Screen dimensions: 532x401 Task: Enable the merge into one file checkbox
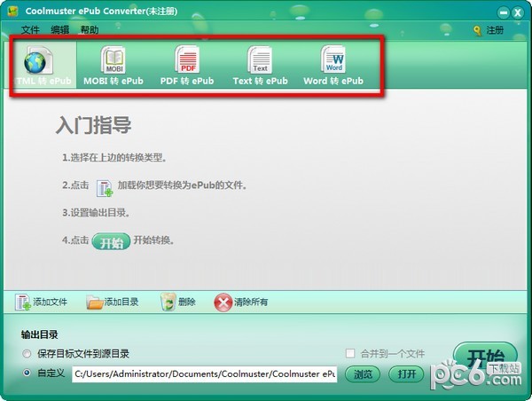(x=350, y=353)
